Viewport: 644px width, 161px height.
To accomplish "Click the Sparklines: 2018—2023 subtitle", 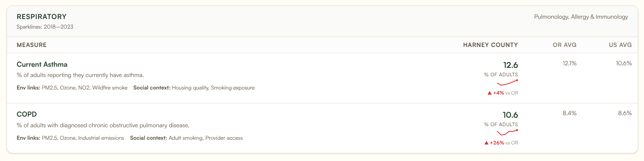I will tap(45, 27).
